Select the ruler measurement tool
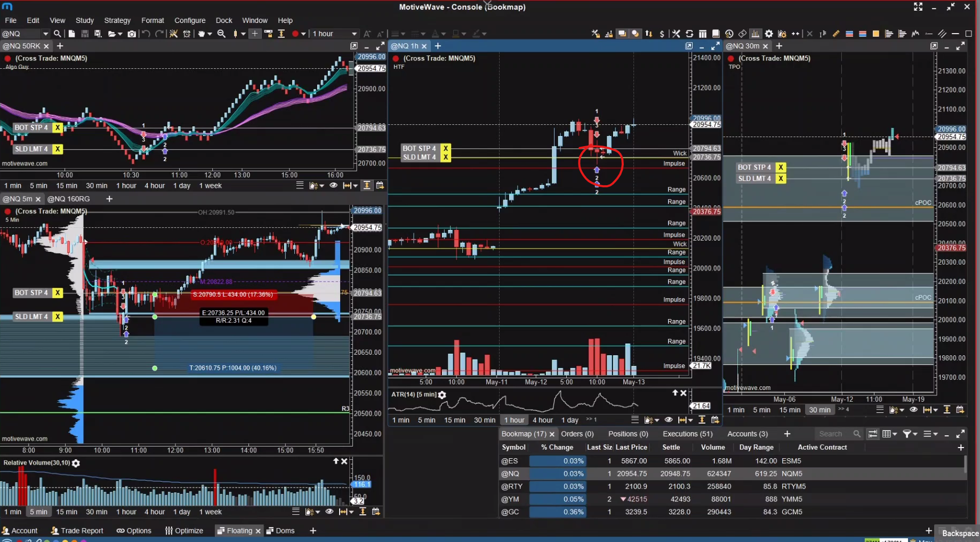 (x=836, y=34)
